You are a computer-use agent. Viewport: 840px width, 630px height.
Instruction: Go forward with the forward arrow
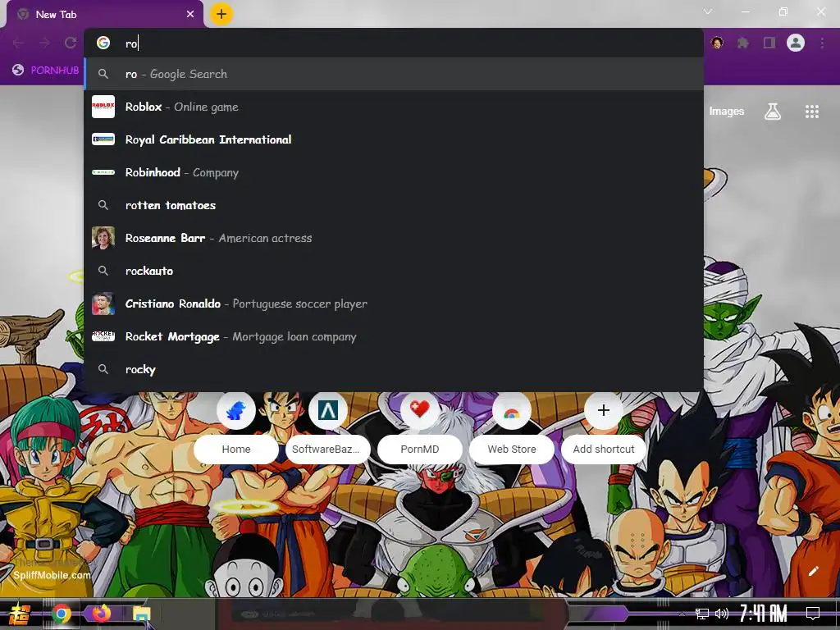point(44,43)
